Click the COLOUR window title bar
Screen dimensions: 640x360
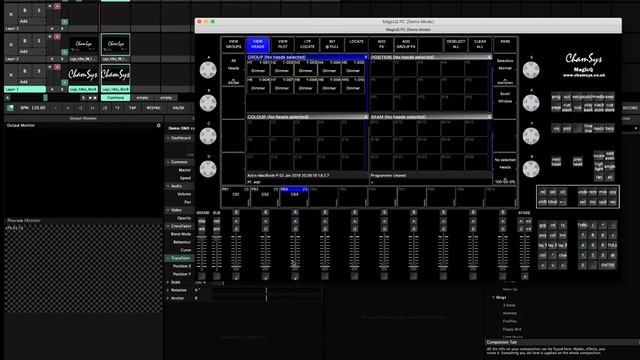[x=307, y=117]
